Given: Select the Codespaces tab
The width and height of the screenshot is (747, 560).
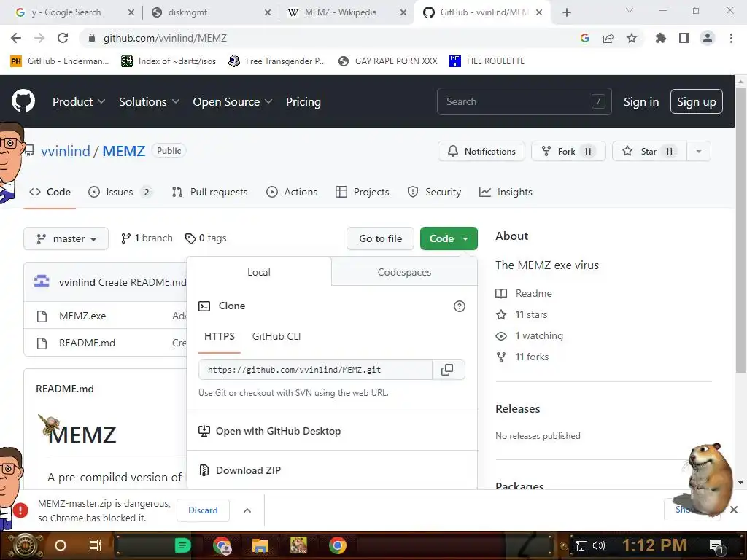Looking at the screenshot, I should click(x=404, y=272).
